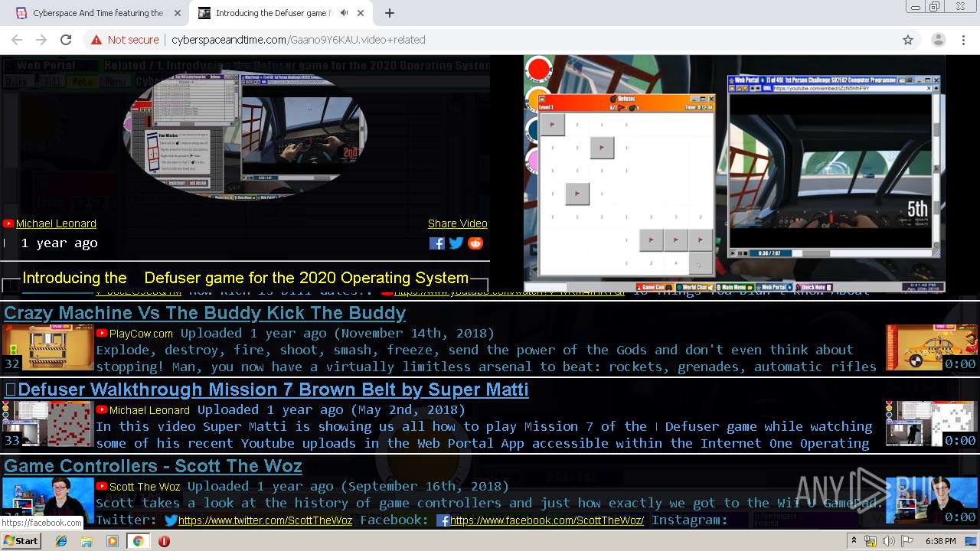Click the YouTube icon beside PlayCow.com
Viewport: 980px width, 551px height.
[x=102, y=334]
